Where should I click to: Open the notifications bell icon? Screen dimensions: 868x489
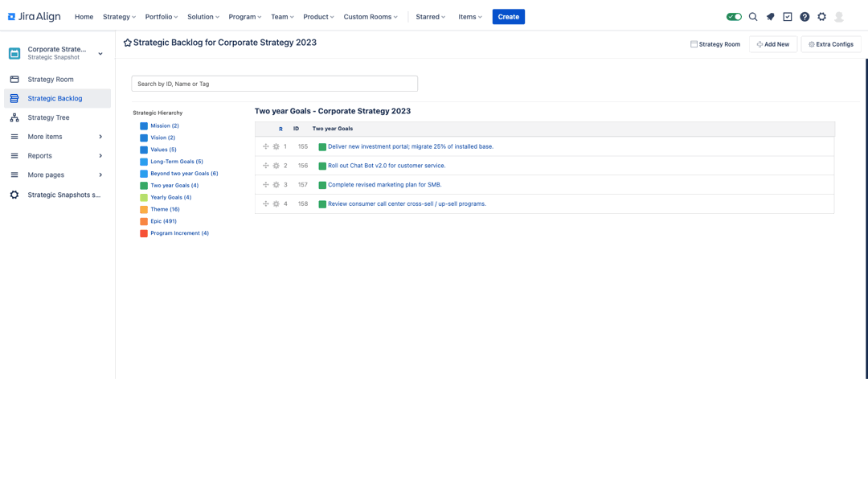(770, 16)
